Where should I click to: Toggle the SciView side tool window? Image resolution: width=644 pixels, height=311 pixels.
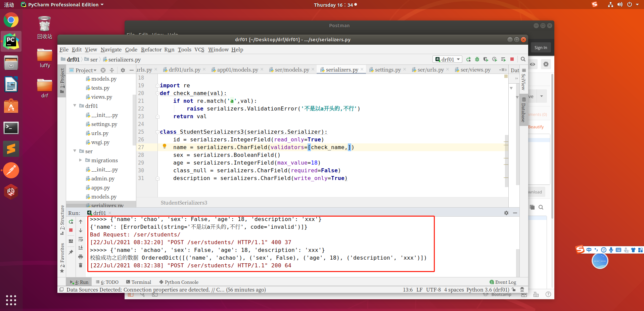(x=523, y=79)
